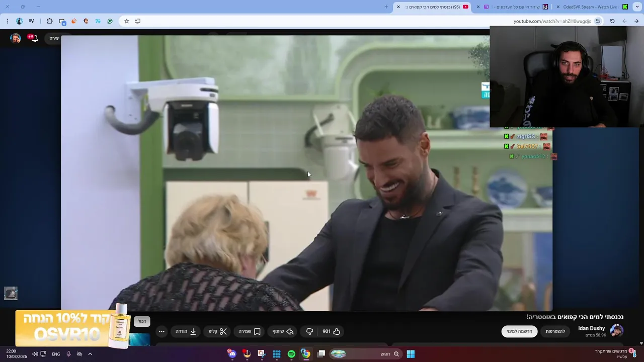644x362 pixels.
Task: Open YouTube account avatar menu
Action: click(x=15, y=38)
